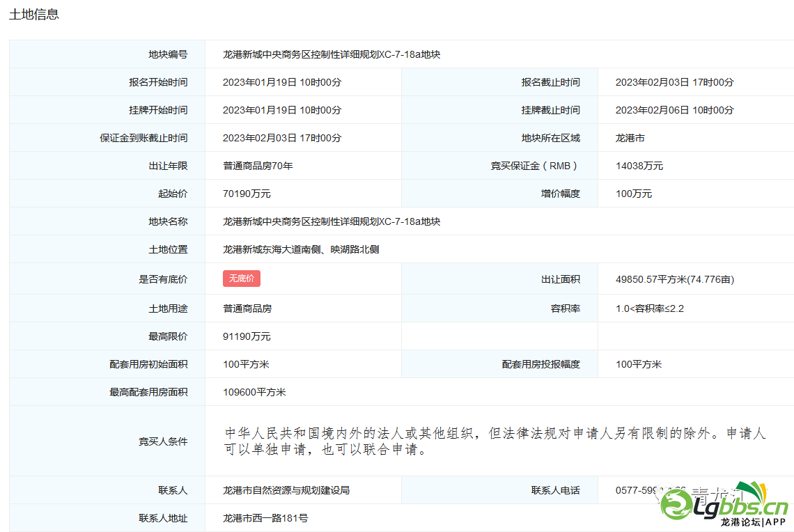The width and height of the screenshot is (794, 532).
Task: Click the 土地位置 label
Action: tap(168, 249)
